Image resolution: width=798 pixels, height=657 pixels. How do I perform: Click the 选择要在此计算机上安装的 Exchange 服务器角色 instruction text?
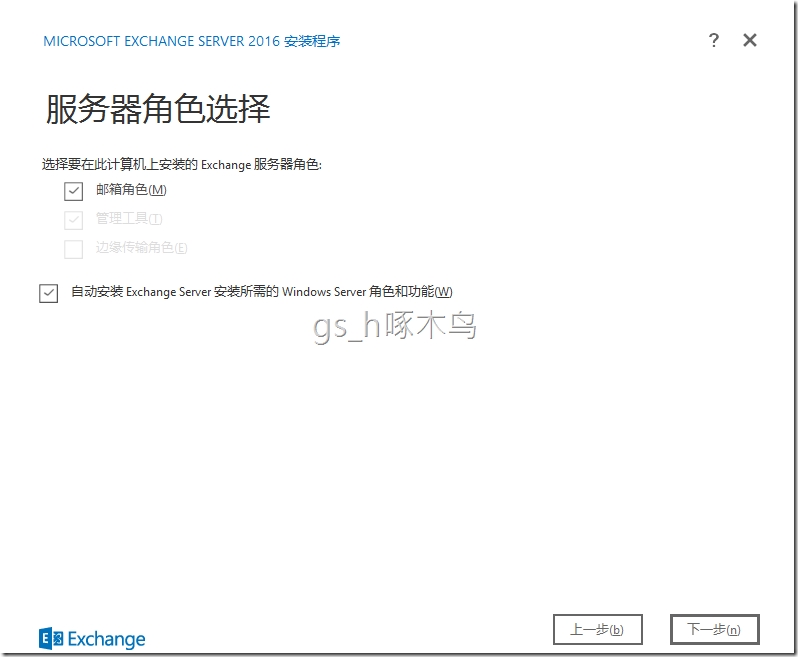click(182, 164)
